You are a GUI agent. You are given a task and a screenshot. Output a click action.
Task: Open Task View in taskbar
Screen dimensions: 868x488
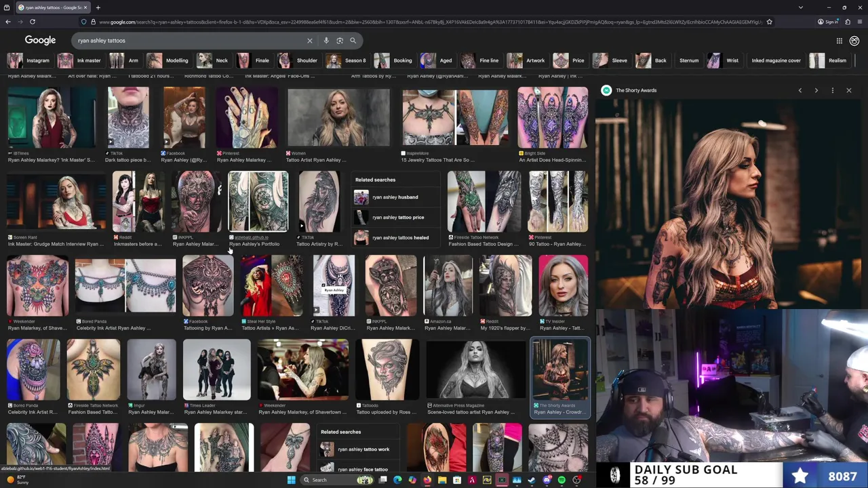pyautogui.click(x=382, y=480)
